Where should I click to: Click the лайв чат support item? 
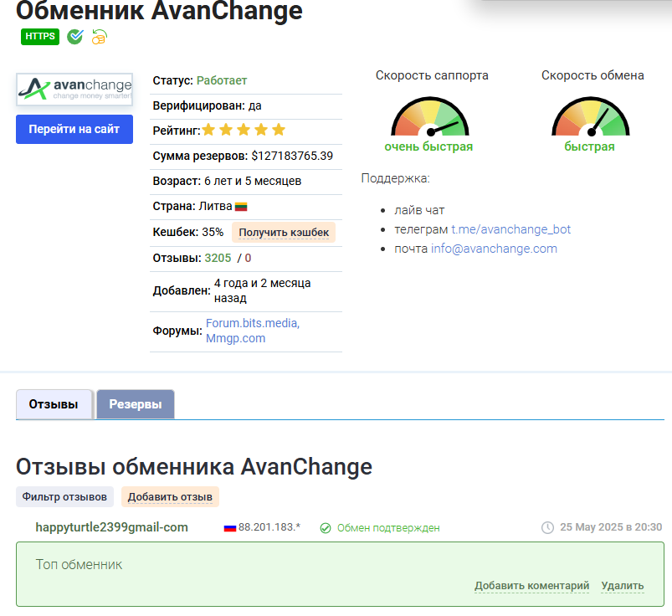point(419,210)
